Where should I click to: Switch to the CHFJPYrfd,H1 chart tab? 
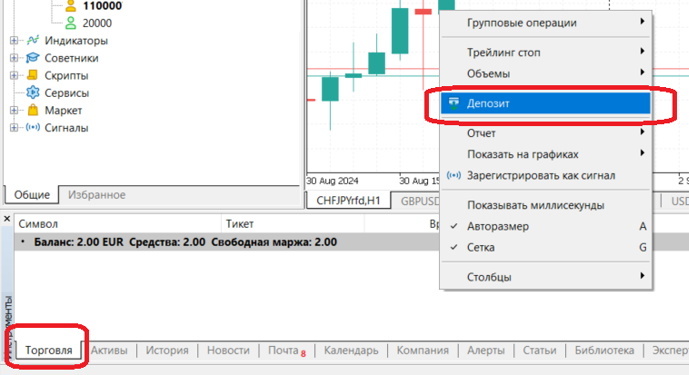348,201
